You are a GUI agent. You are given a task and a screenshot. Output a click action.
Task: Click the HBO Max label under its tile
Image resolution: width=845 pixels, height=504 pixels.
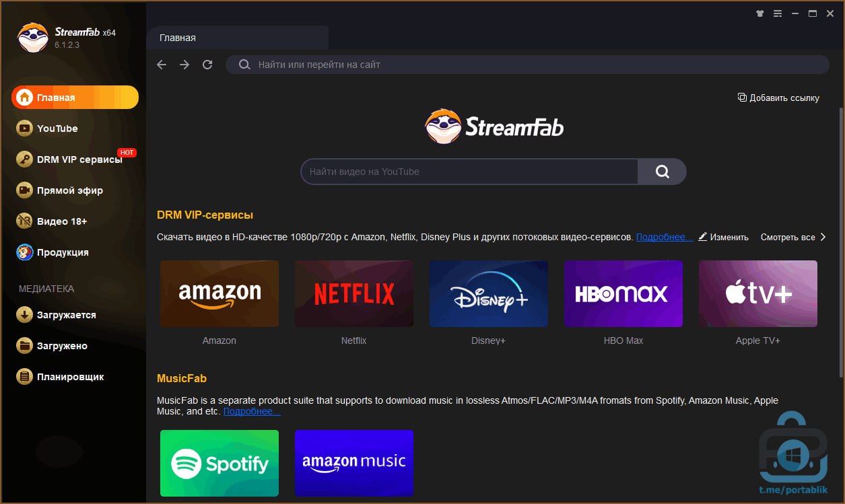tap(623, 340)
